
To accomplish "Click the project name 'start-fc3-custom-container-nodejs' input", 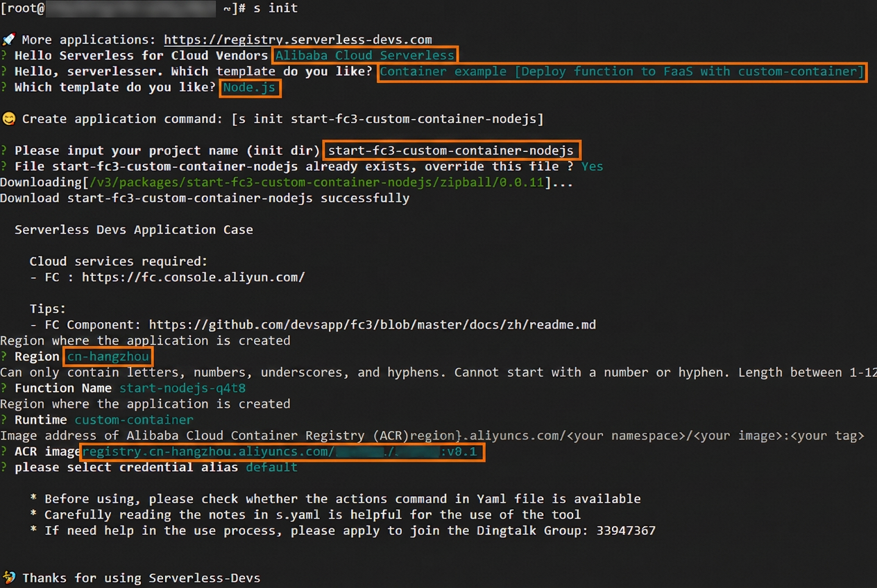I will coord(451,150).
